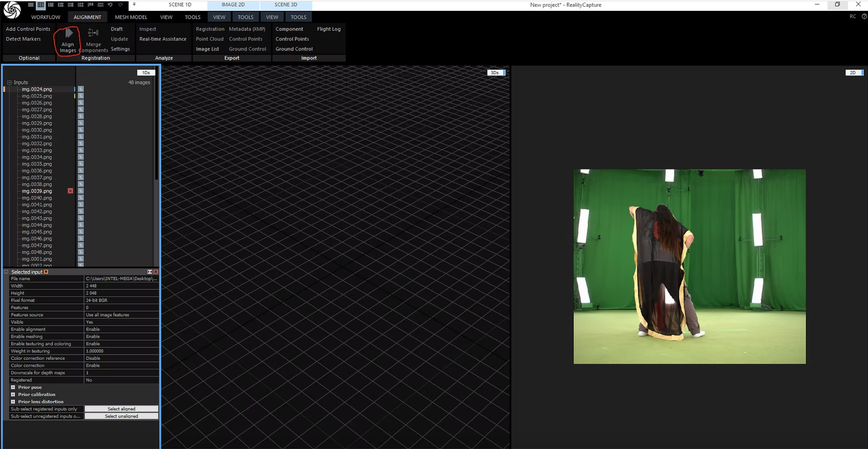Collapse the Inputs tree node

9,83
